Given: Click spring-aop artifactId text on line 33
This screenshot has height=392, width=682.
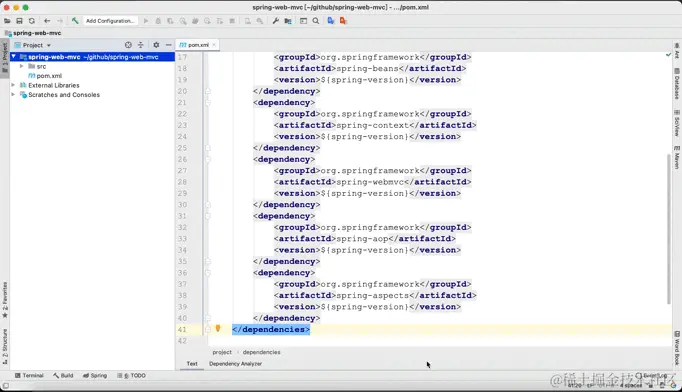Looking at the screenshot, I should click(362, 238).
